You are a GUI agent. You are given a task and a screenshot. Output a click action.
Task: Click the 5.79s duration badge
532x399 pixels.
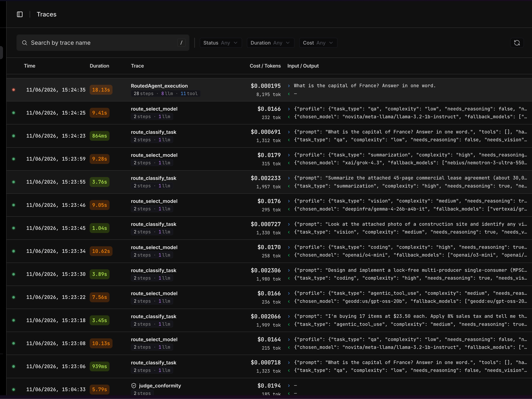(100, 389)
